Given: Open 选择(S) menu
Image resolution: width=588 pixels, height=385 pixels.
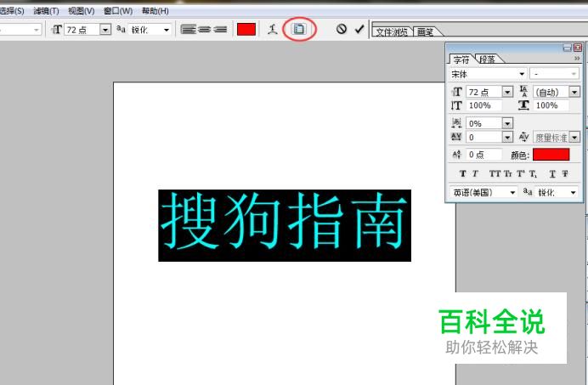Looking at the screenshot, I should pos(12,11).
